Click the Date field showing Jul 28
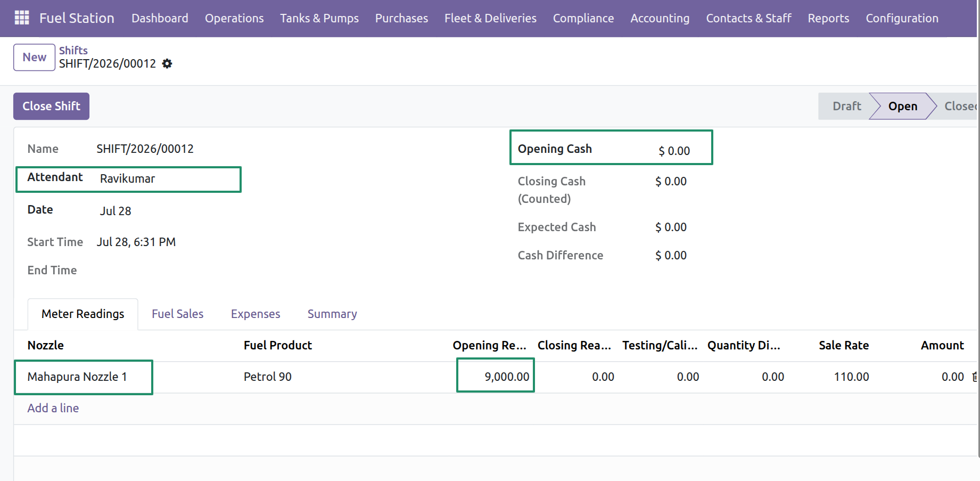 tap(116, 211)
